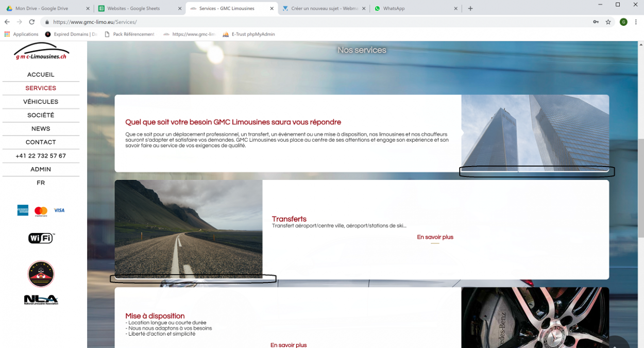Reload the current page

pos(32,22)
